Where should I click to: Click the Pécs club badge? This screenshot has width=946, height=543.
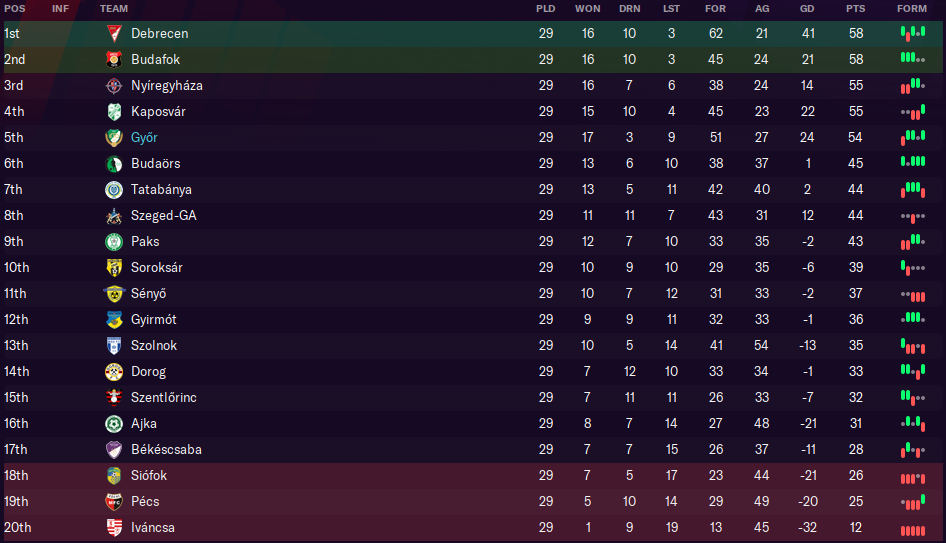click(114, 501)
